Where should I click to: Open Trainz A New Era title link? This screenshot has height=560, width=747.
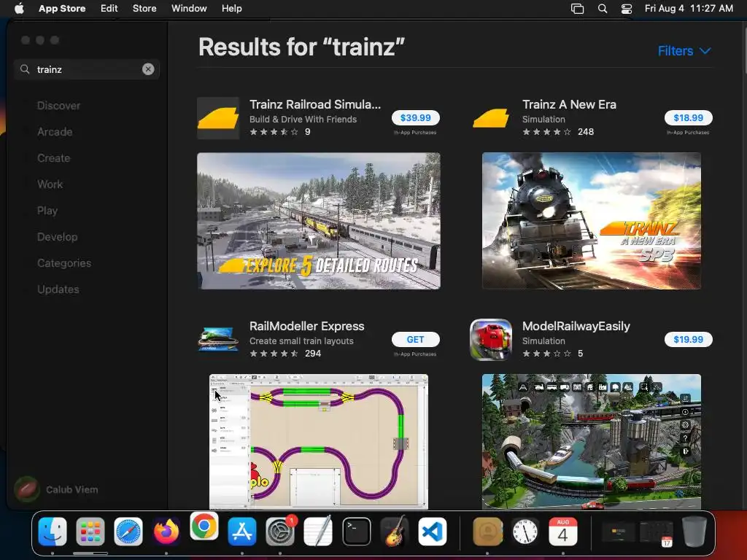pyautogui.click(x=569, y=104)
